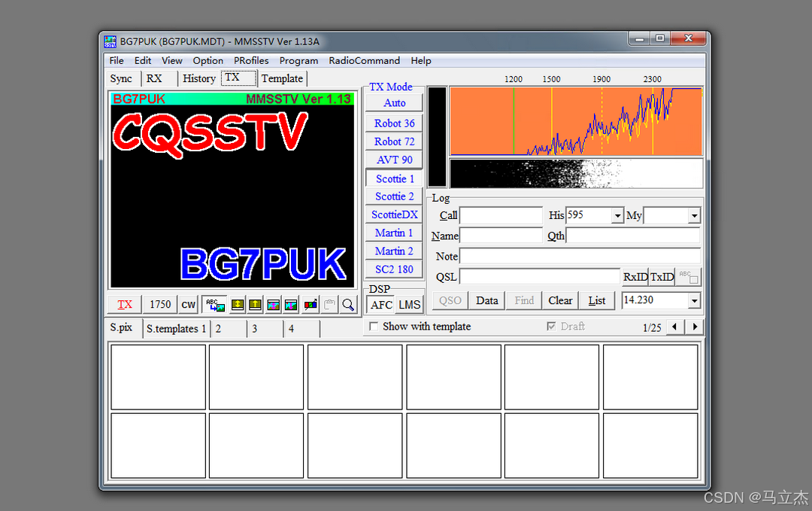Open the PRofiles menu
Image resolution: width=812 pixels, height=511 pixels.
(x=251, y=61)
